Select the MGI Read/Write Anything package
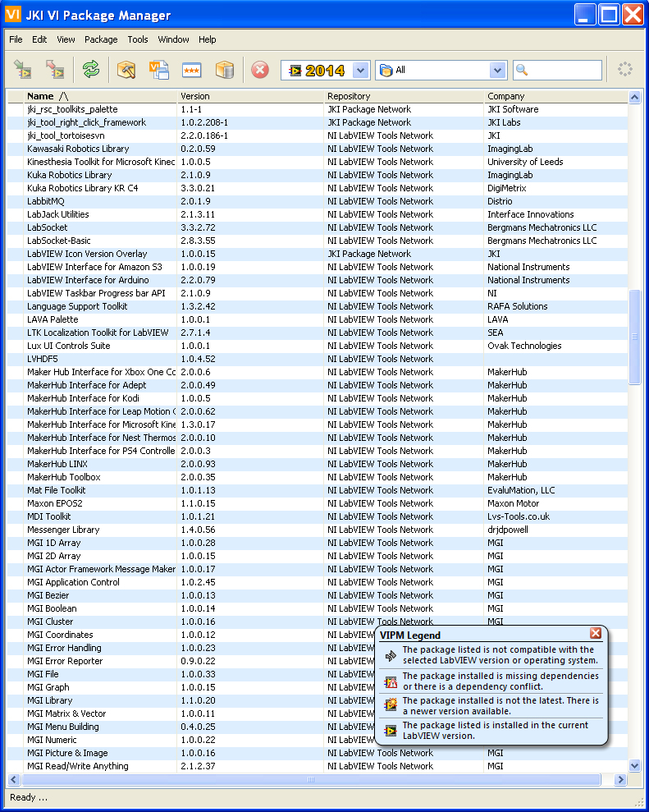Image resolution: width=649 pixels, height=812 pixels. (x=77, y=766)
